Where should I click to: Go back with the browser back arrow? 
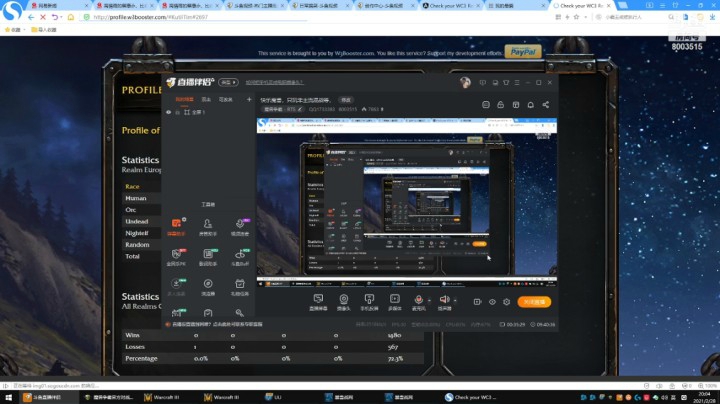[x=31, y=17]
